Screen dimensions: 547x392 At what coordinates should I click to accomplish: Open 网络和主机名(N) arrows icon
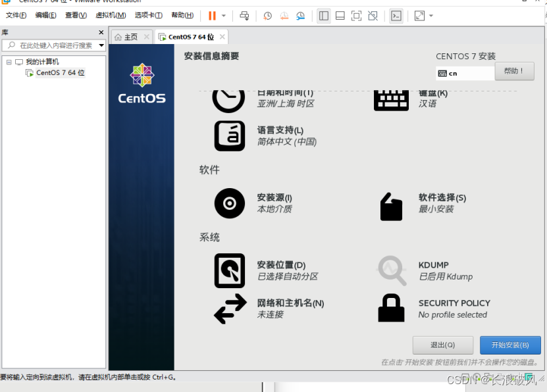(230, 308)
